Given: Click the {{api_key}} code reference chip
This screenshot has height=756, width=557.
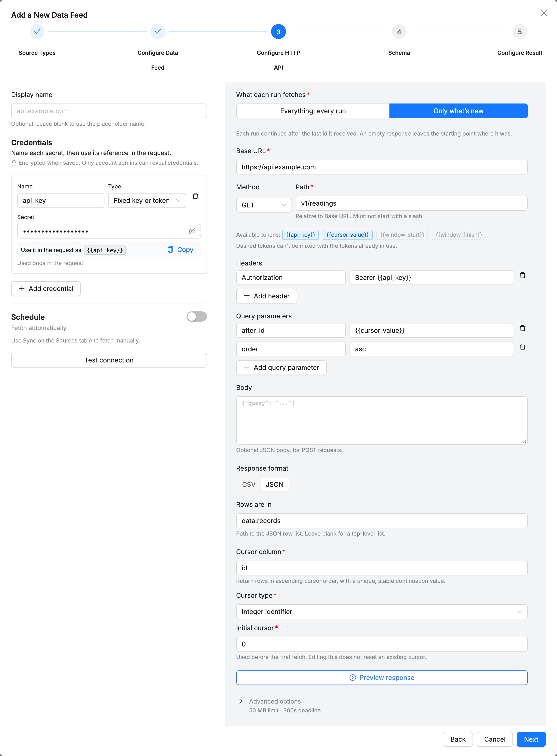Looking at the screenshot, I should pyautogui.click(x=105, y=250).
